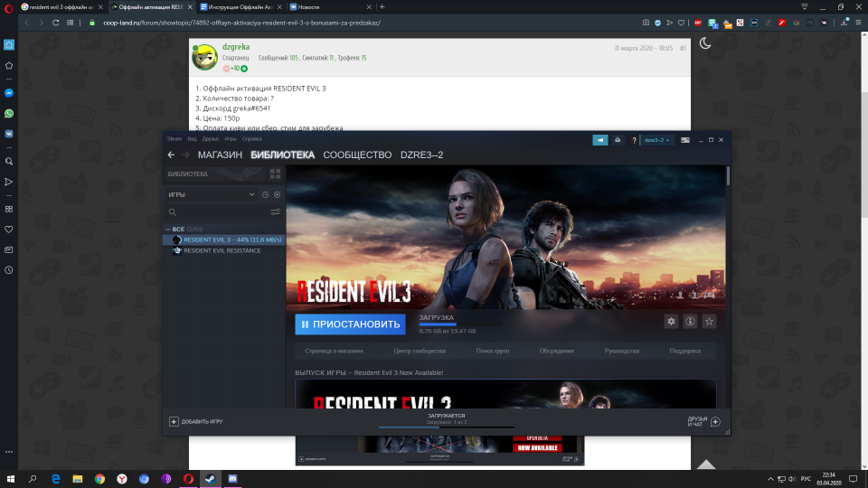868x488 pixels.
Task: Open the Друзья menu
Action: [x=211, y=139]
